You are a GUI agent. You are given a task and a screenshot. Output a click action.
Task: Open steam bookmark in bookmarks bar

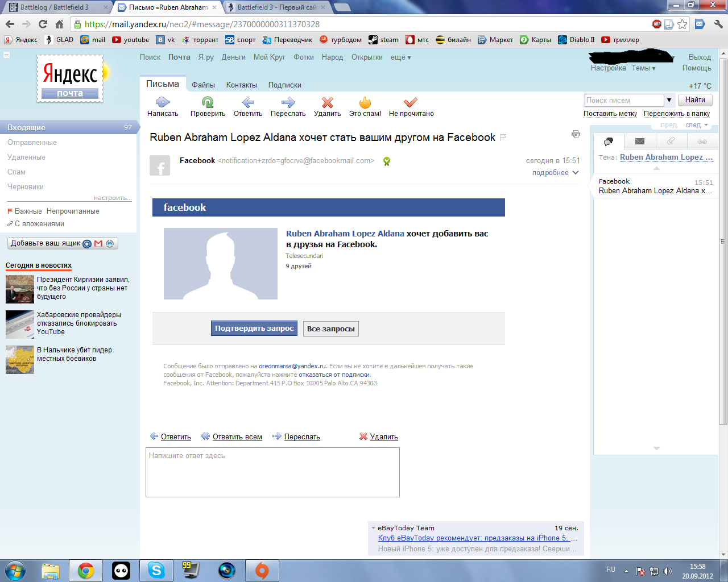(384, 40)
